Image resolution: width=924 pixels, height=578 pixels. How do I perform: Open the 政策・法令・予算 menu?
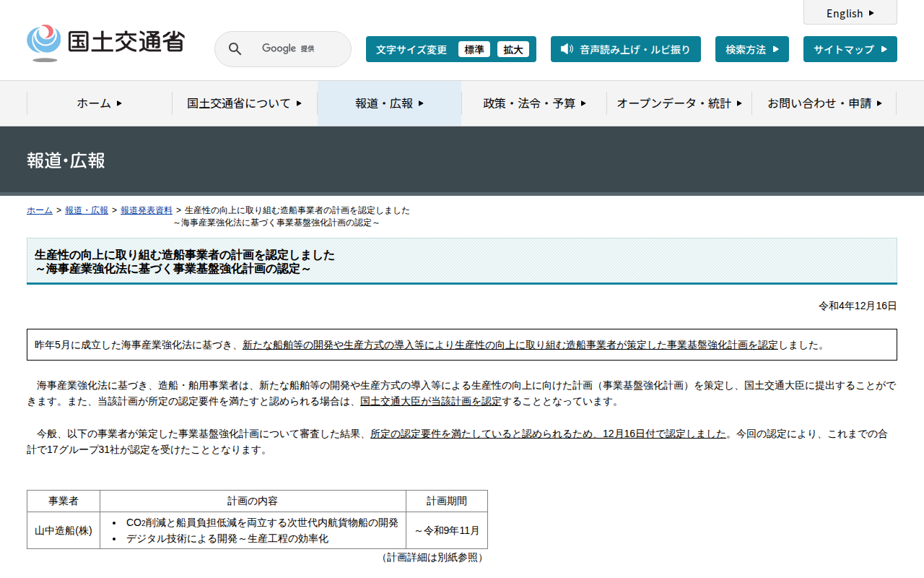tap(535, 103)
